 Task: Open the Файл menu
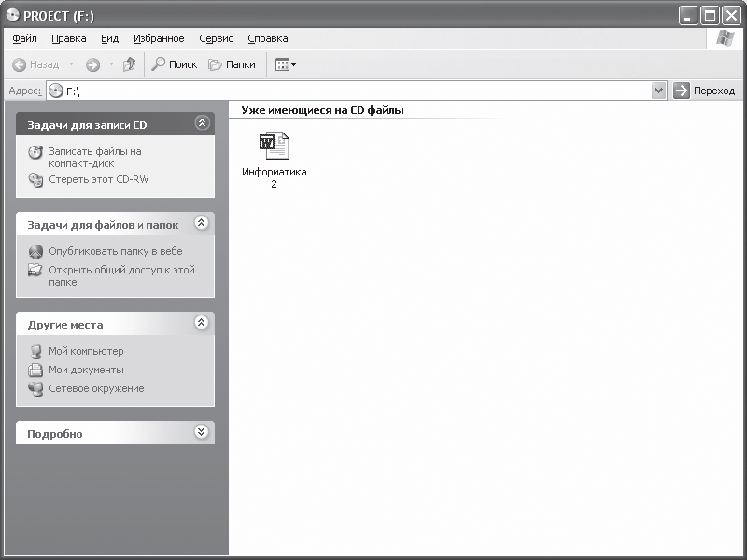click(x=25, y=38)
